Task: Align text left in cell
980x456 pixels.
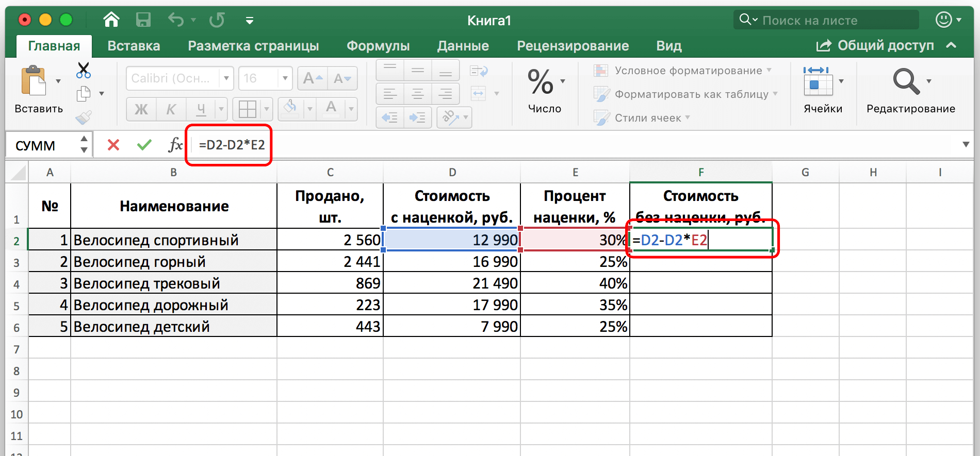Action: 390,94
